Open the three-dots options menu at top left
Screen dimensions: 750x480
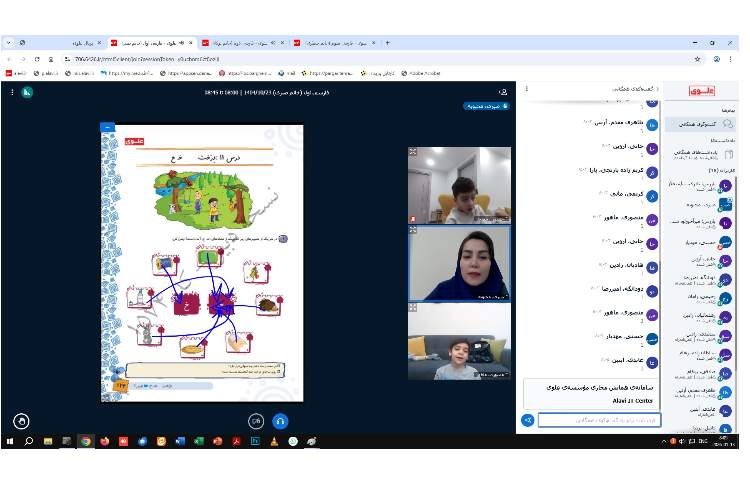[x=13, y=93]
